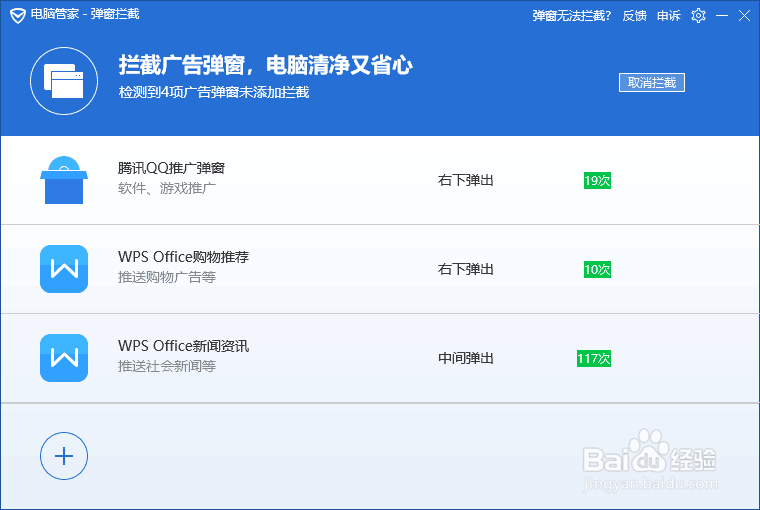This screenshot has height=510, width=760.
Task: Select the WPS Office新闻资讯 title
Action: pyautogui.click(x=183, y=346)
